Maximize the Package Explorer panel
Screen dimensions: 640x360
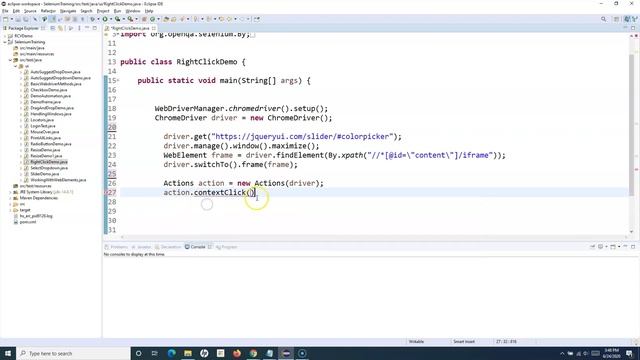click(95, 28)
